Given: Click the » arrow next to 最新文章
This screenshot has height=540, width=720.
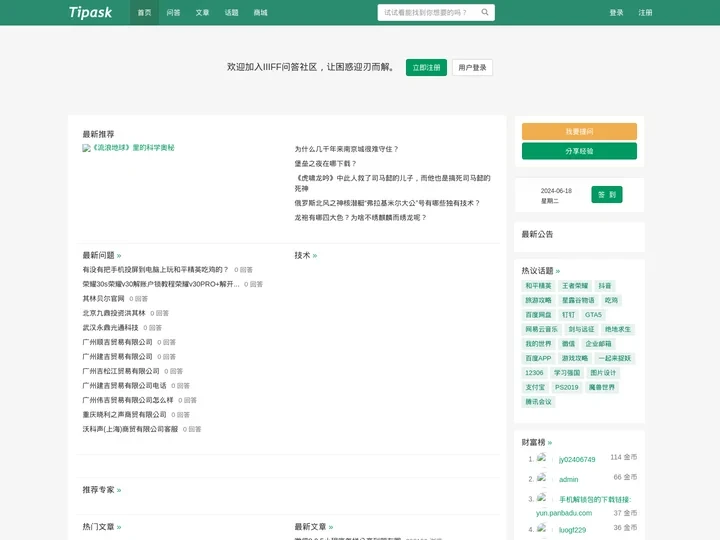Looking at the screenshot, I should pyautogui.click(x=331, y=527).
